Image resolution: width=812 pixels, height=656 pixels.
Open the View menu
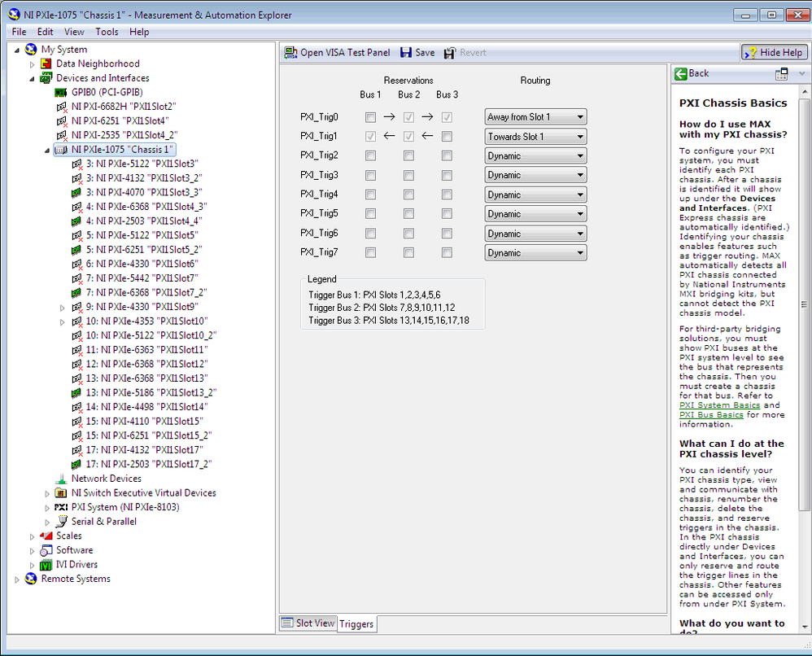tap(74, 32)
